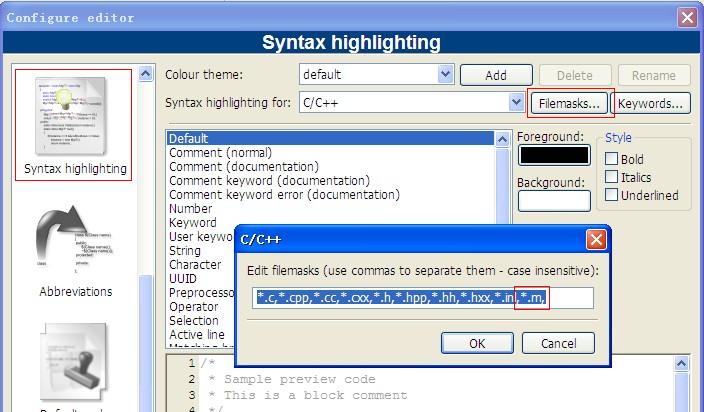The height and width of the screenshot is (412, 704).
Task: Confirm filemasks with OK
Action: click(x=477, y=343)
